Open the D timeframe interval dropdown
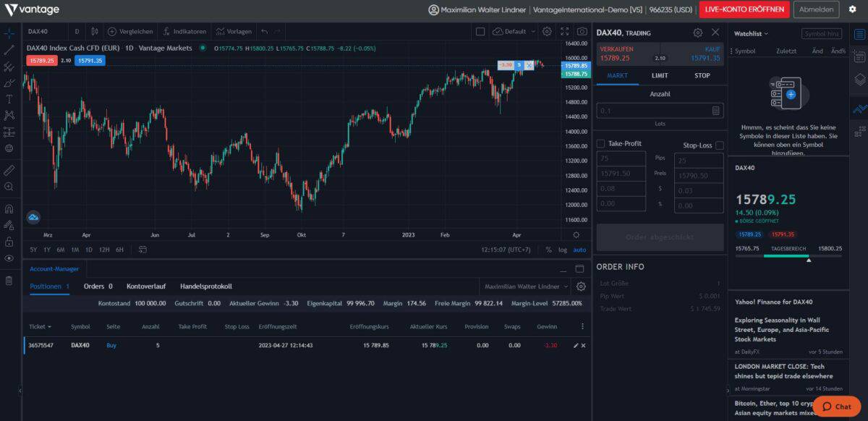The height and width of the screenshot is (421, 868). click(75, 32)
